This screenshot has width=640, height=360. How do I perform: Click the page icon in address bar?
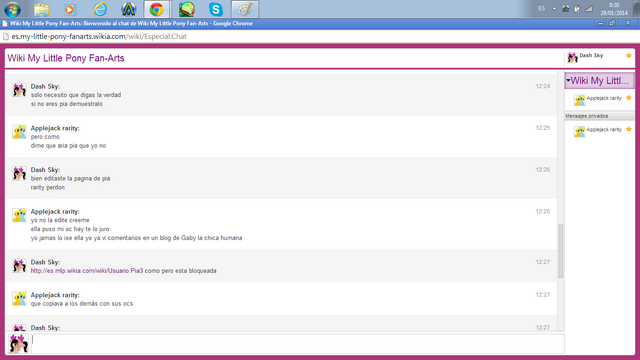coord(6,36)
